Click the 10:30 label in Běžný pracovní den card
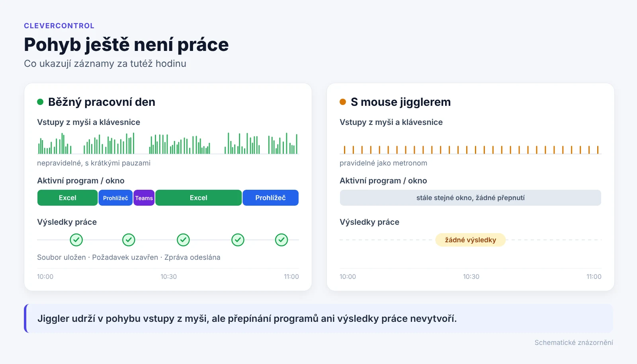The height and width of the screenshot is (364, 637). tap(168, 277)
